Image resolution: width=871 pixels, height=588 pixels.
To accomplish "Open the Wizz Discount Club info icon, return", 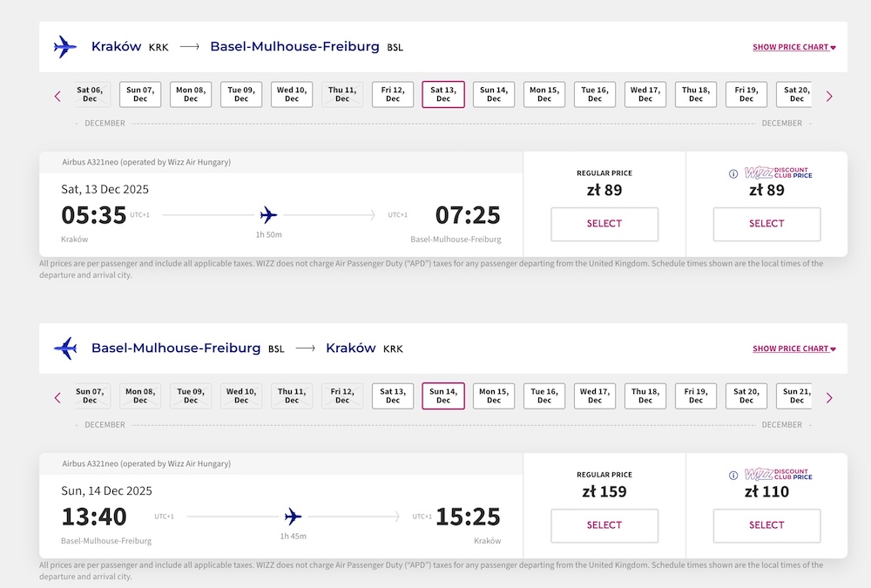I will point(733,476).
